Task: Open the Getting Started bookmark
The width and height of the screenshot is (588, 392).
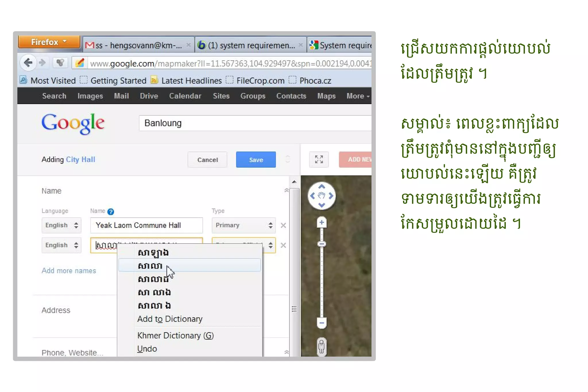Action: 113,80
